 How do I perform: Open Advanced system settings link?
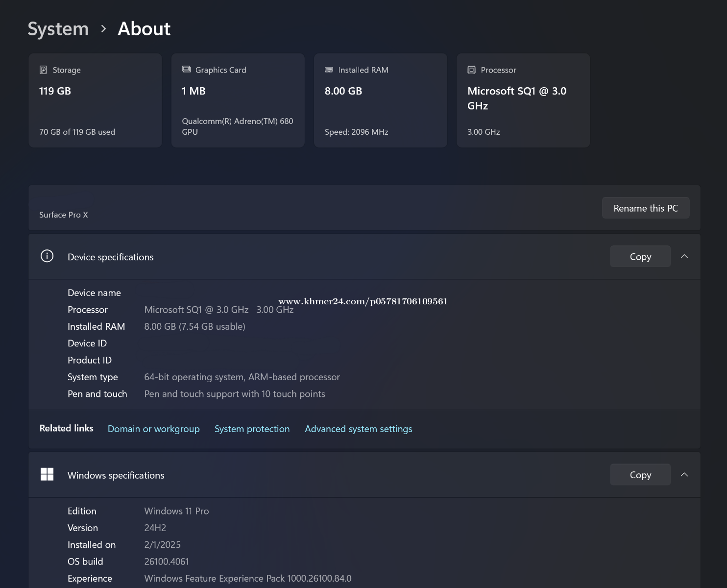pos(359,429)
